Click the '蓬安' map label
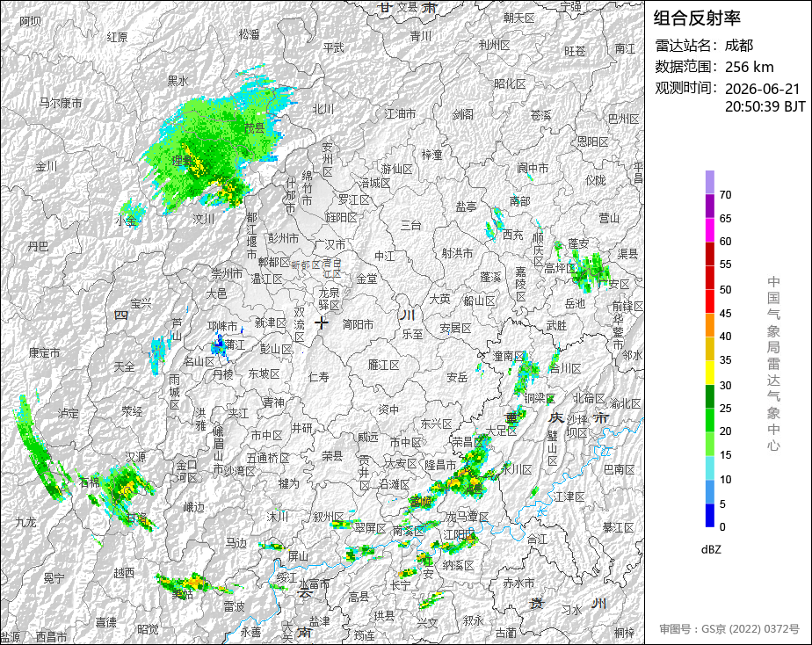 pos(578,243)
